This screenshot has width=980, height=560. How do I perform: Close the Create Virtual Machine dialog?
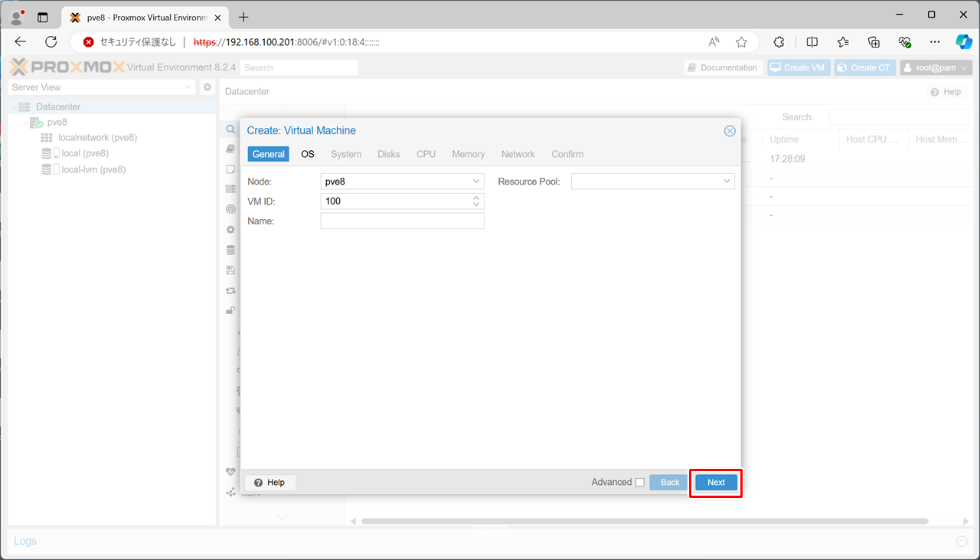coord(730,131)
